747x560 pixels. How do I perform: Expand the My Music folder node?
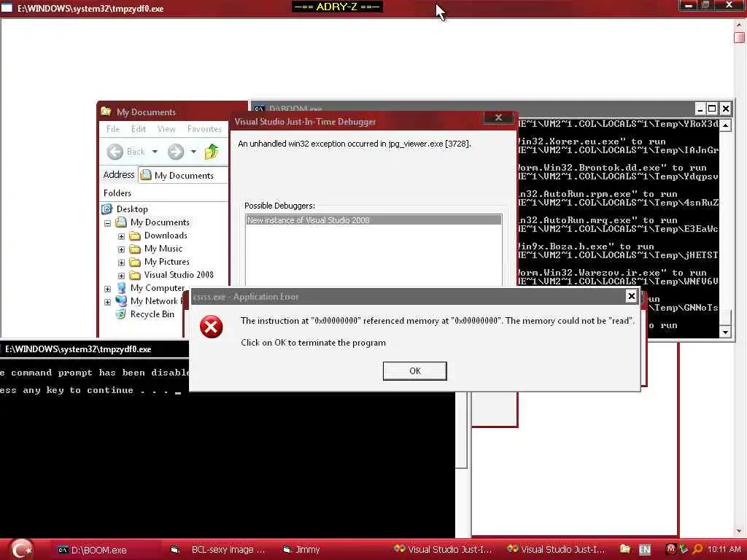coord(121,249)
